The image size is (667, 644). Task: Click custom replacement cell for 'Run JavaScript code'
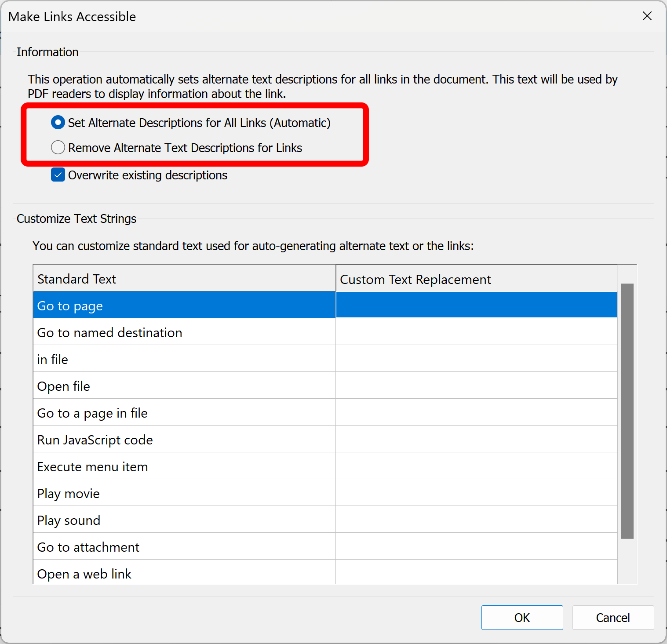point(477,440)
